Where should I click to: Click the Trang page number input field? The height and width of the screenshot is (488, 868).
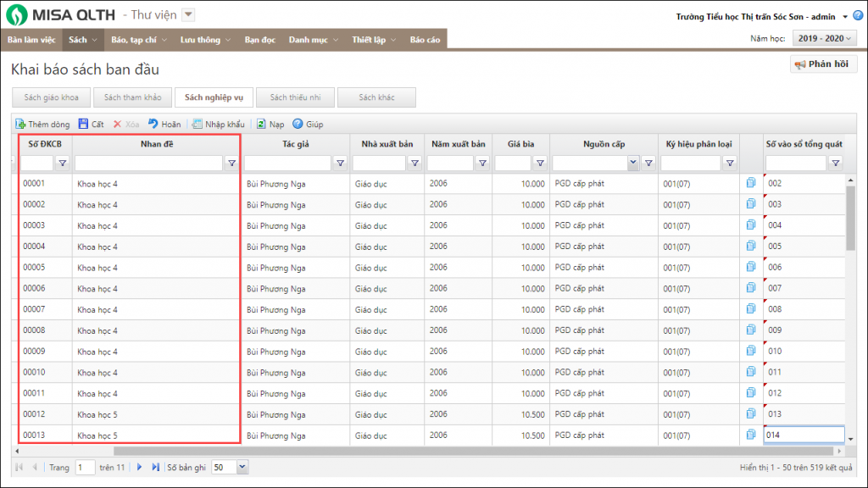click(85, 467)
